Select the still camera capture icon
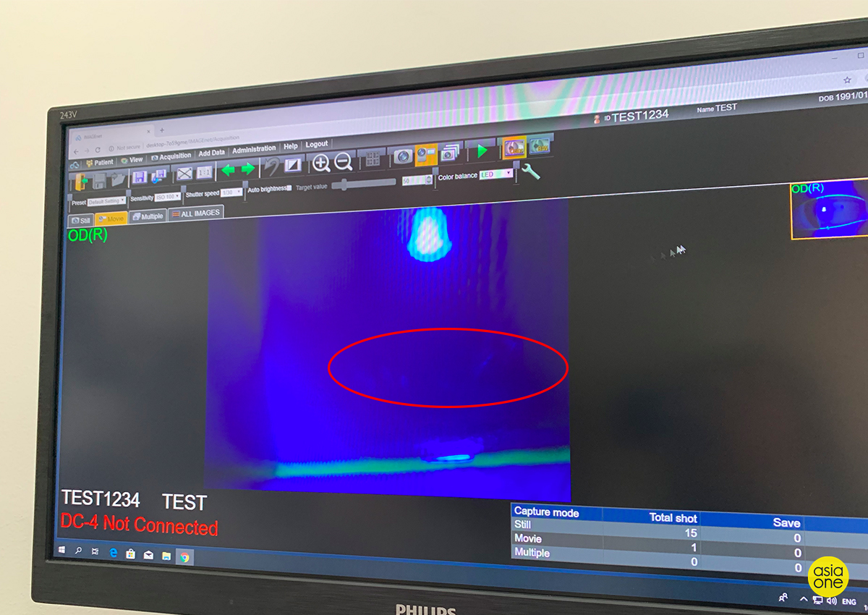868x615 pixels. (403, 156)
